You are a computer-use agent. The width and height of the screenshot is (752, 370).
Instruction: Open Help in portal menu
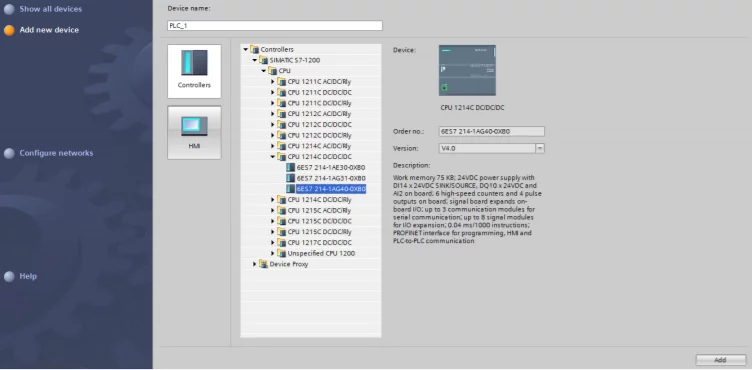coord(28,276)
